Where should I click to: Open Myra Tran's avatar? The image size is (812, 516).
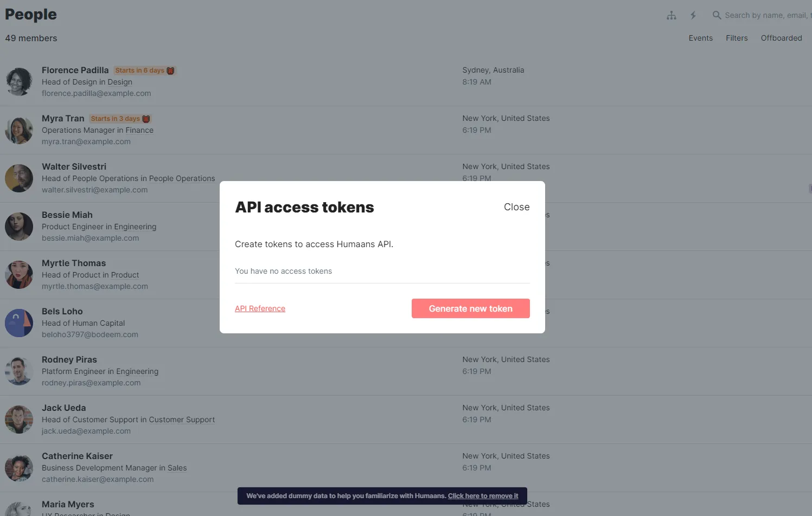[19, 130]
